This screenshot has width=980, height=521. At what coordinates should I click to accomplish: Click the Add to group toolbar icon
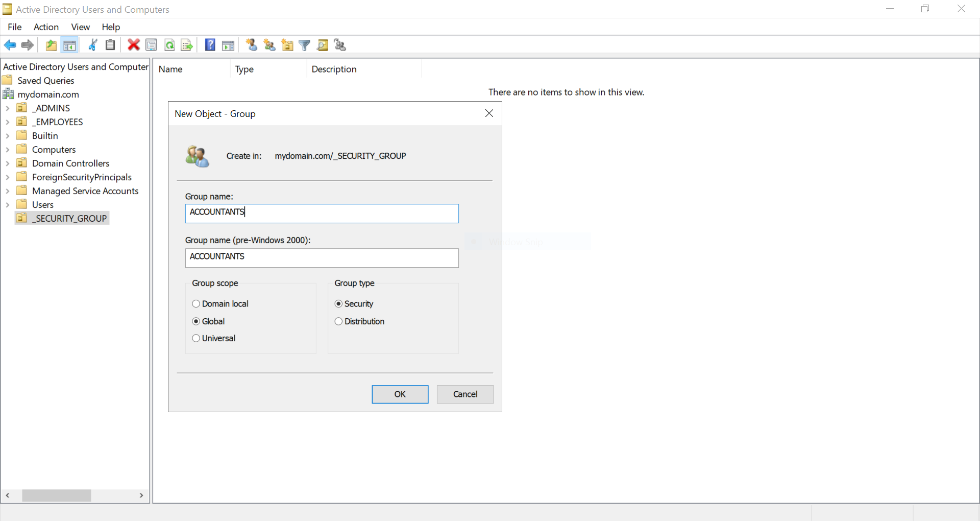click(340, 45)
